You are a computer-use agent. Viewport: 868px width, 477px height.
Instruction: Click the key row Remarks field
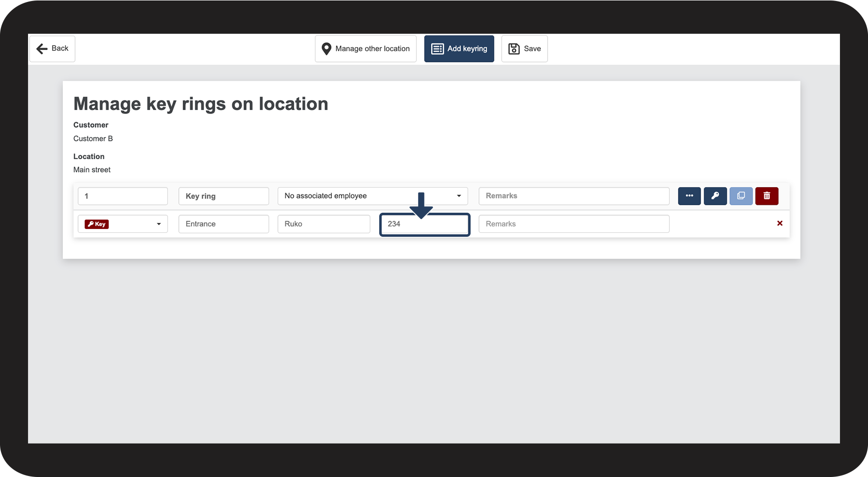pos(574,224)
